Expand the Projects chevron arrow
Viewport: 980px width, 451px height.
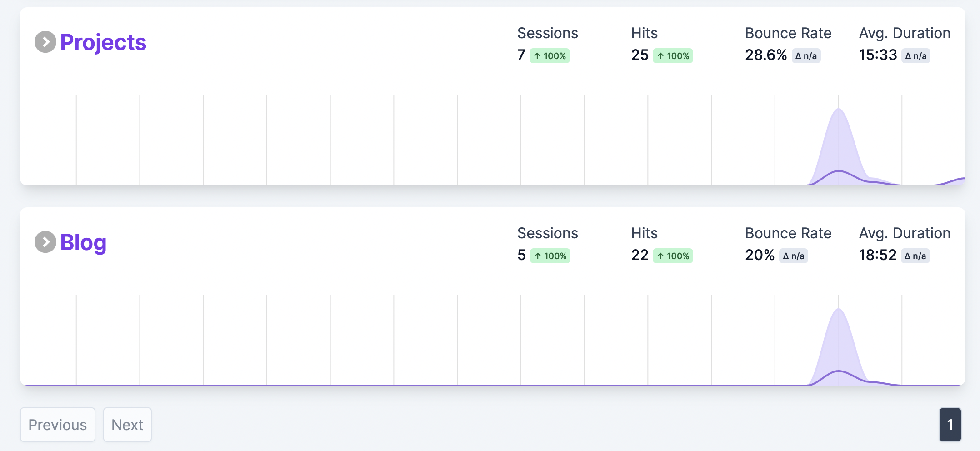[x=45, y=42]
